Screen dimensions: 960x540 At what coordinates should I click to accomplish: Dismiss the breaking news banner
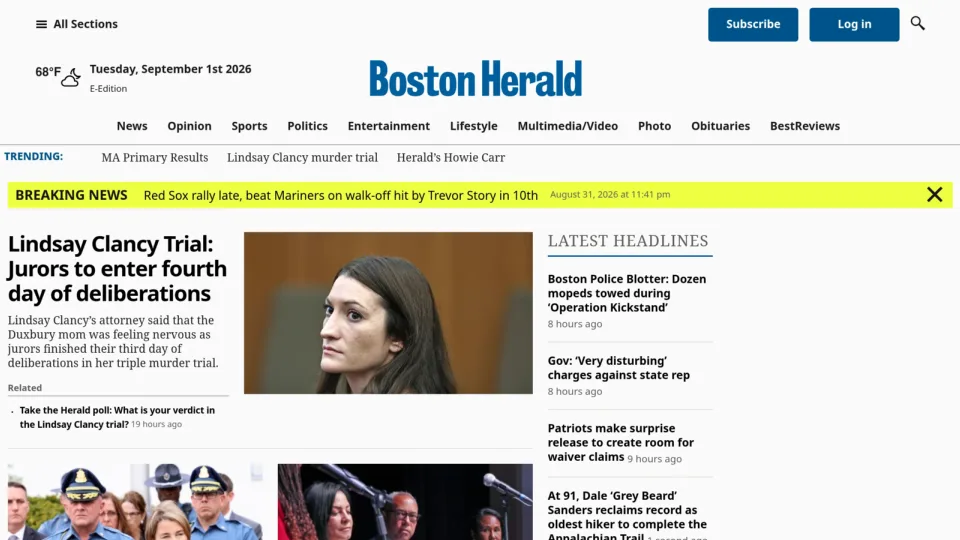(x=934, y=195)
